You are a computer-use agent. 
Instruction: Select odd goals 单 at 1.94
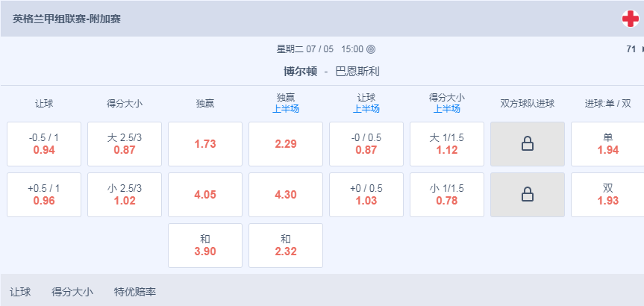tap(608, 144)
